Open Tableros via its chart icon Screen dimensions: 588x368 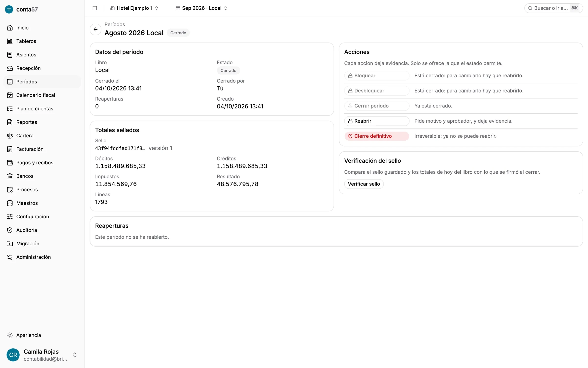point(10,41)
